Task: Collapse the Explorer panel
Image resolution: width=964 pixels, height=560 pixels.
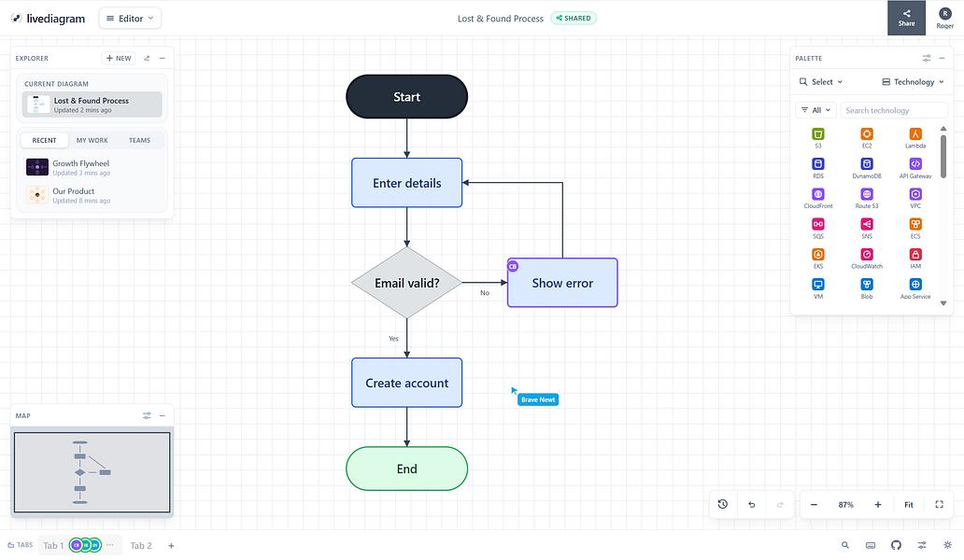Action: pos(163,58)
